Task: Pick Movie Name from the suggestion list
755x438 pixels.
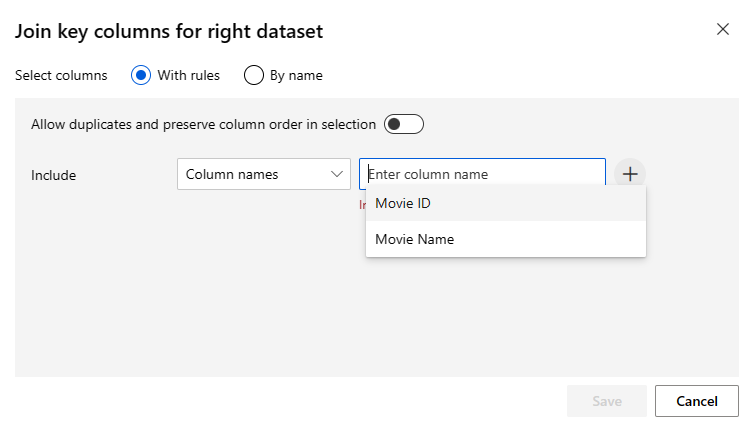Action: click(414, 239)
